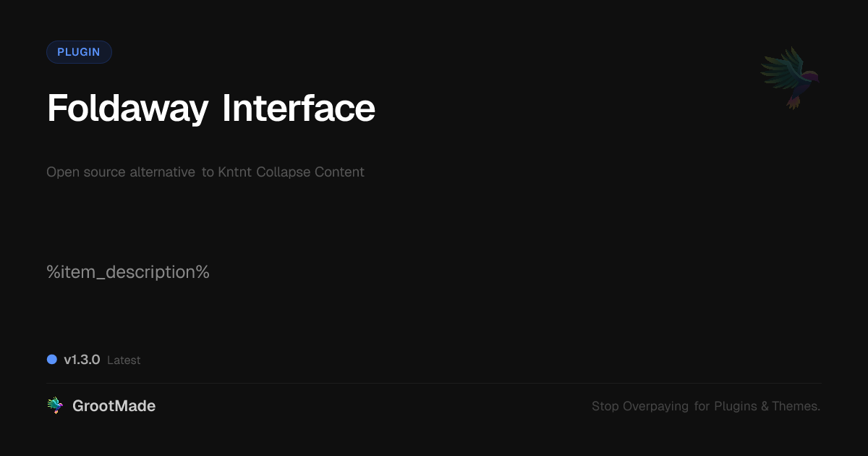Open the GrootMade brand name link
This screenshot has height=456, width=868.
(x=114, y=406)
